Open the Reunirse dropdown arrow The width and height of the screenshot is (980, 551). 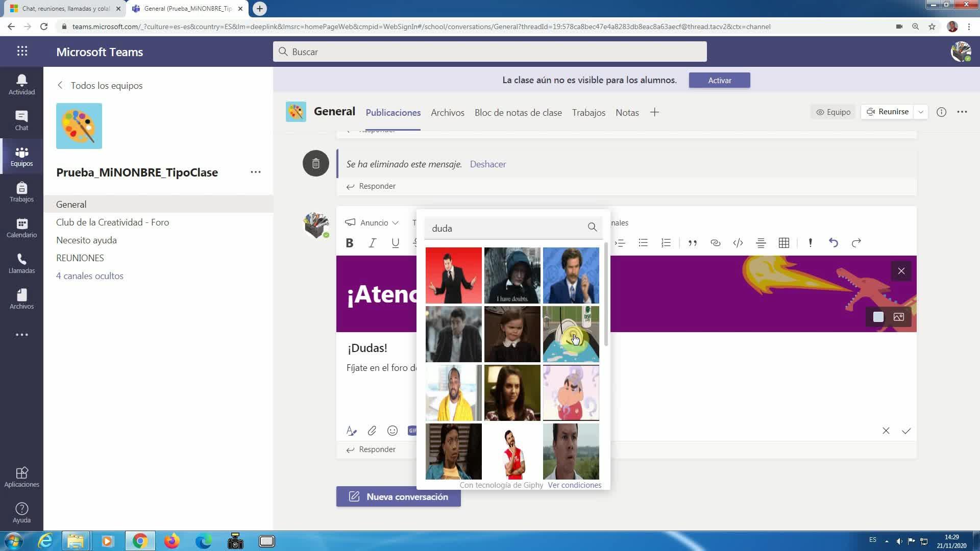(921, 112)
